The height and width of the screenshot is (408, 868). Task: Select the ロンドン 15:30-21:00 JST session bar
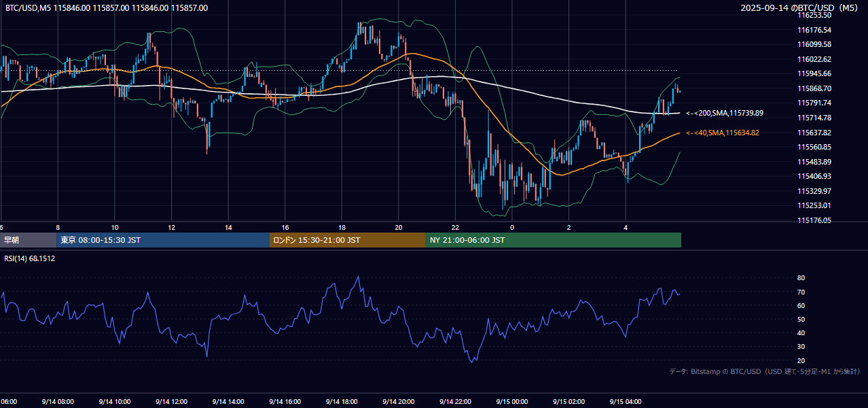(348, 240)
